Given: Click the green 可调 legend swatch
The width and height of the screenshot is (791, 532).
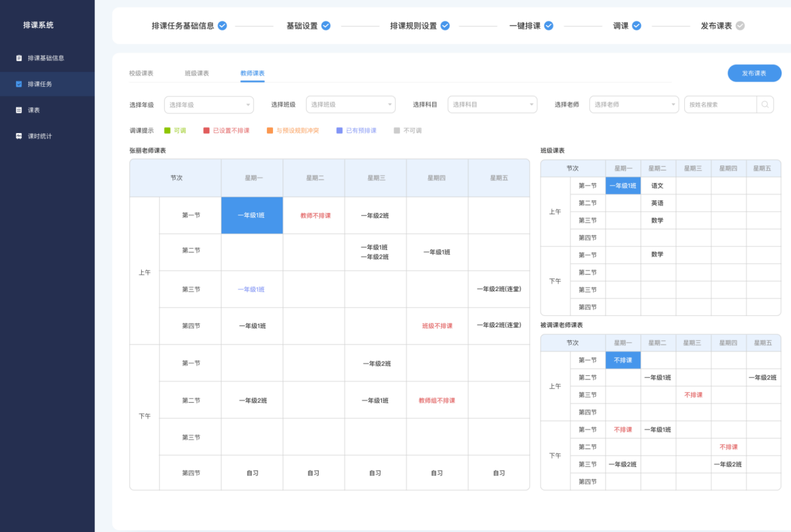Looking at the screenshot, I should click(x=167, y=131).
